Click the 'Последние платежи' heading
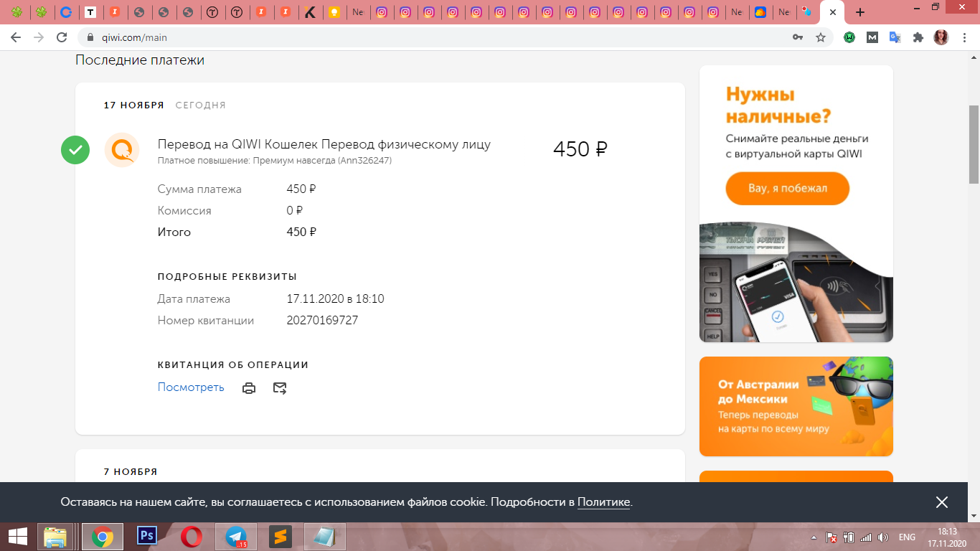This screenshot has width=980, height=551. point(140,60)
